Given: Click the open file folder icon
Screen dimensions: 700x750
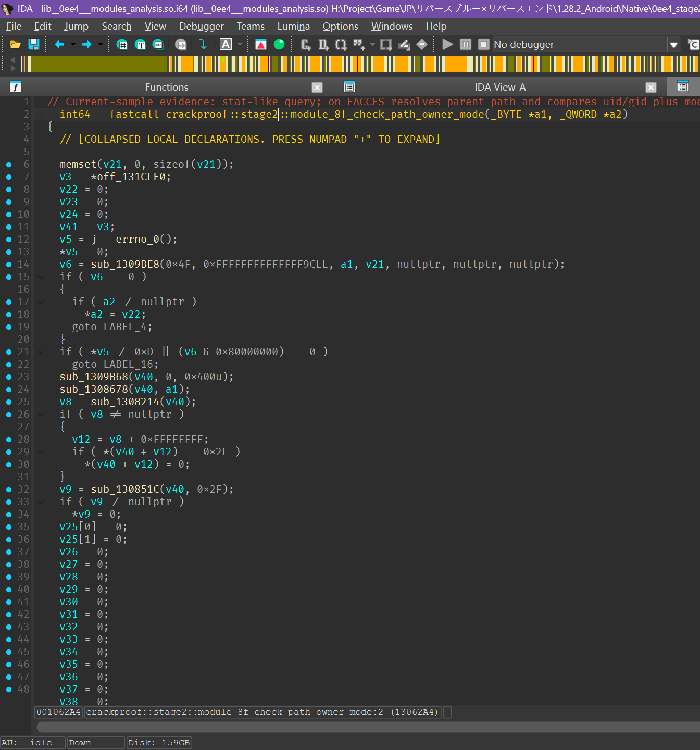Looking at the screenshot, I should pos(15,45).
